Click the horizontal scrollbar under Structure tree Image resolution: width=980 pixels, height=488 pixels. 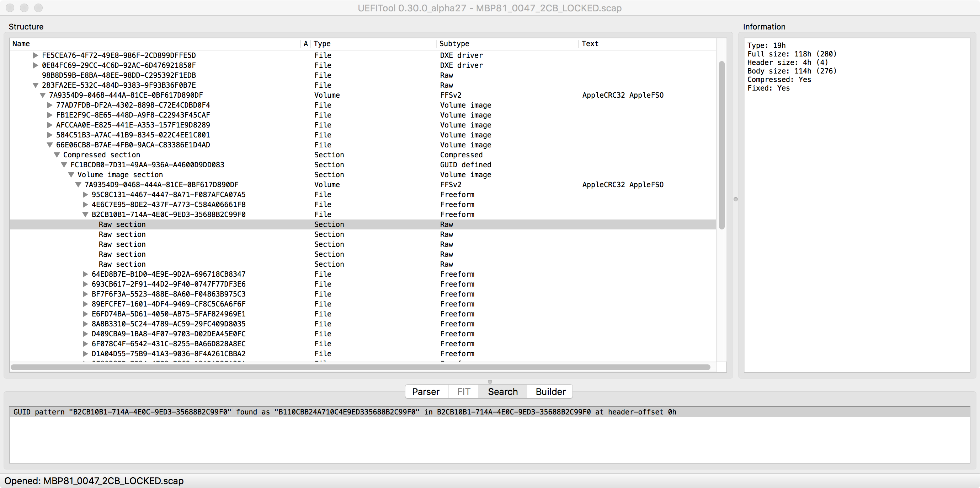tap(359, 367)
